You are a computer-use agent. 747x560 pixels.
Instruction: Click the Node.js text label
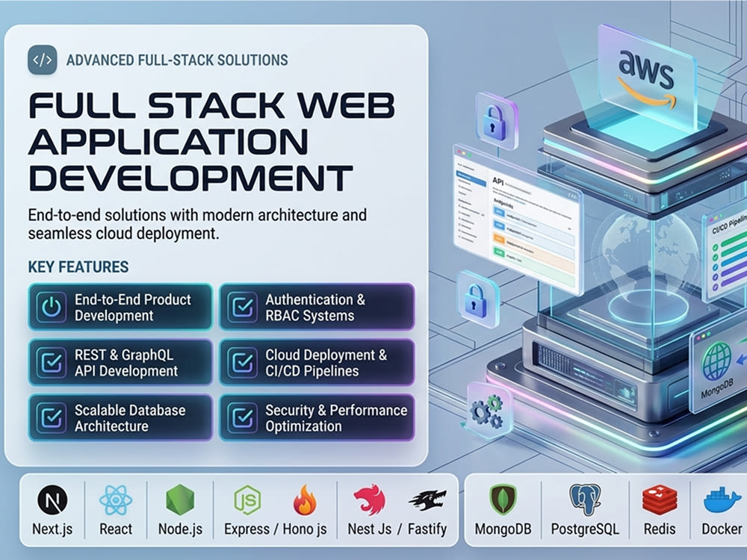coord(180,529)
